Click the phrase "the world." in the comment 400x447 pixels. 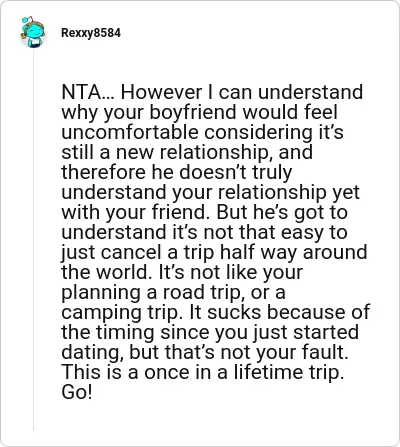point(105,272)
